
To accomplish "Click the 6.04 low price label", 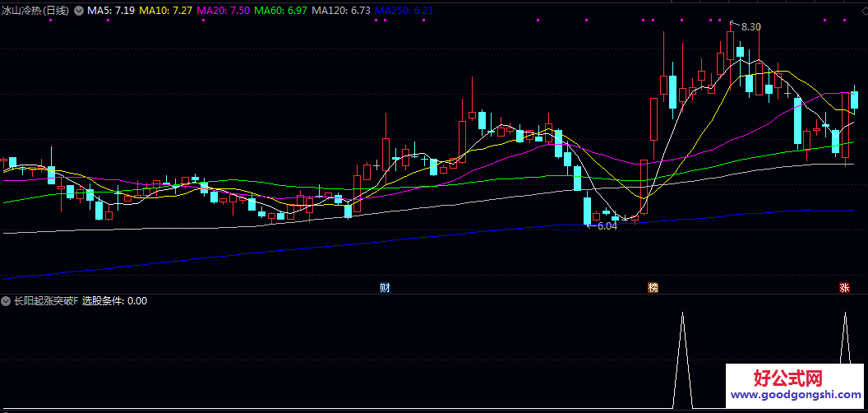I will point(607,226).
